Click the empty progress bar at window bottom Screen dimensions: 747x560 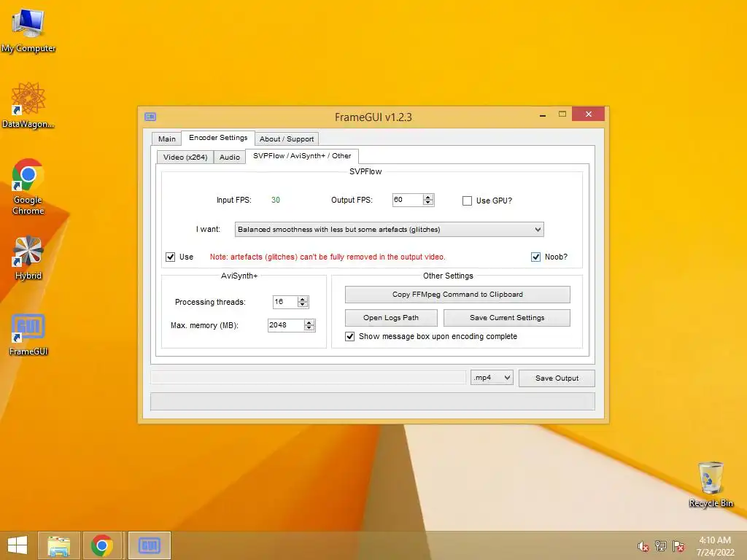point(373,401)
